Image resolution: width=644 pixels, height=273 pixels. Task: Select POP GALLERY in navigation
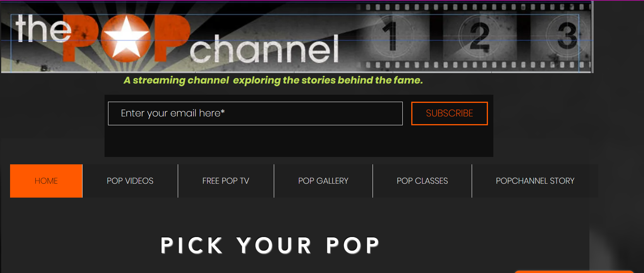click(323, 181)
